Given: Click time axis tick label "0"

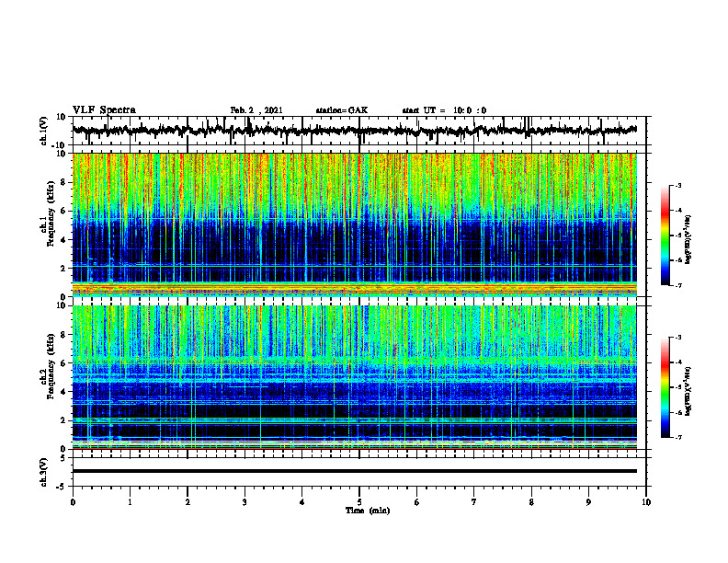Looking at the screenshot, I should click(x=73, y=502).
